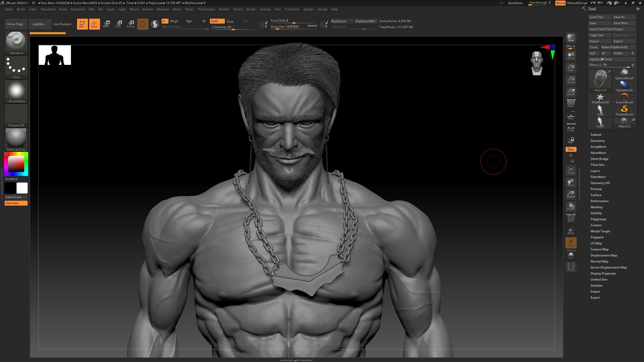
Task: Click the SwitchColor button
Action: coord(16,197)
